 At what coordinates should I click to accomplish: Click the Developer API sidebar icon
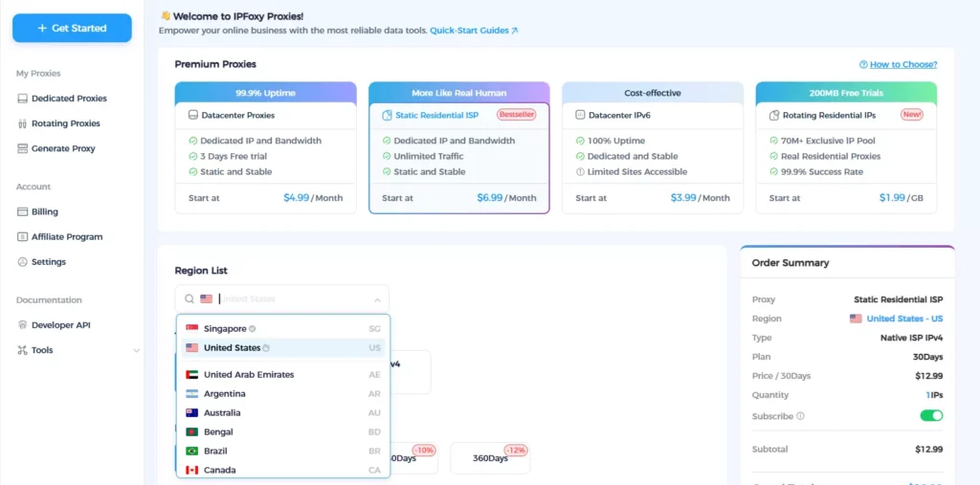point(23,325)
